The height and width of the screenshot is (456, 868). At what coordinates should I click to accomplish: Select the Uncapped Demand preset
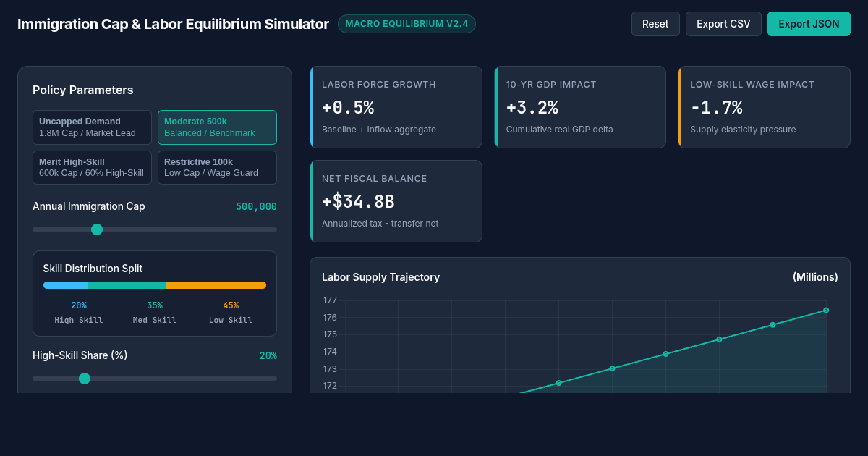92,127
